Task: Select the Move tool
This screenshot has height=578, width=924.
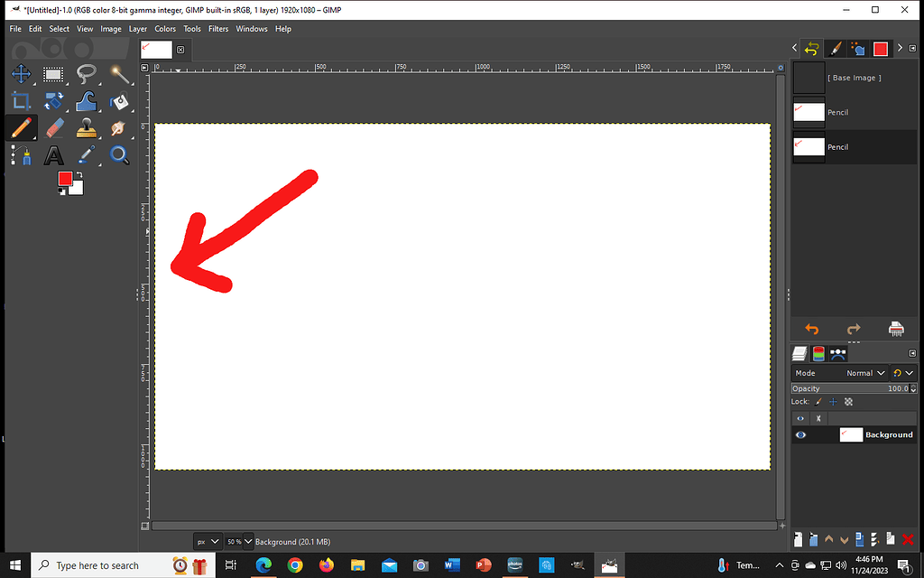Action: tap(21, 75)
